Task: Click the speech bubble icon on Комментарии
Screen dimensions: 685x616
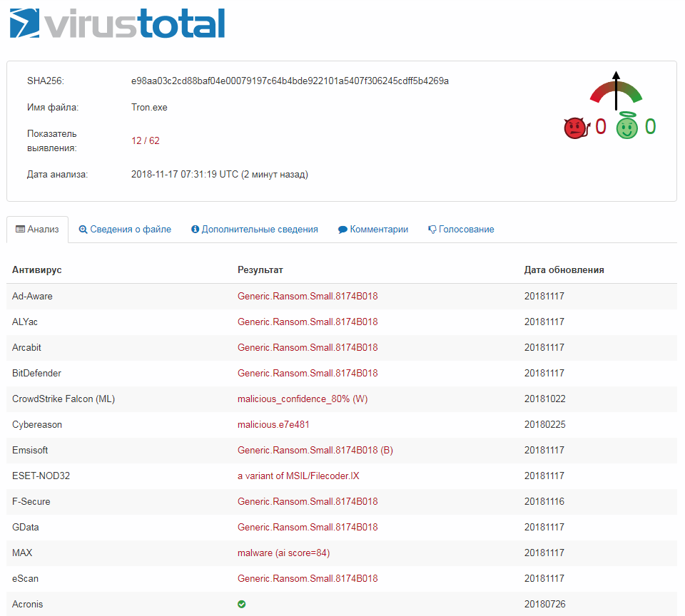Action: coord(343,230)
